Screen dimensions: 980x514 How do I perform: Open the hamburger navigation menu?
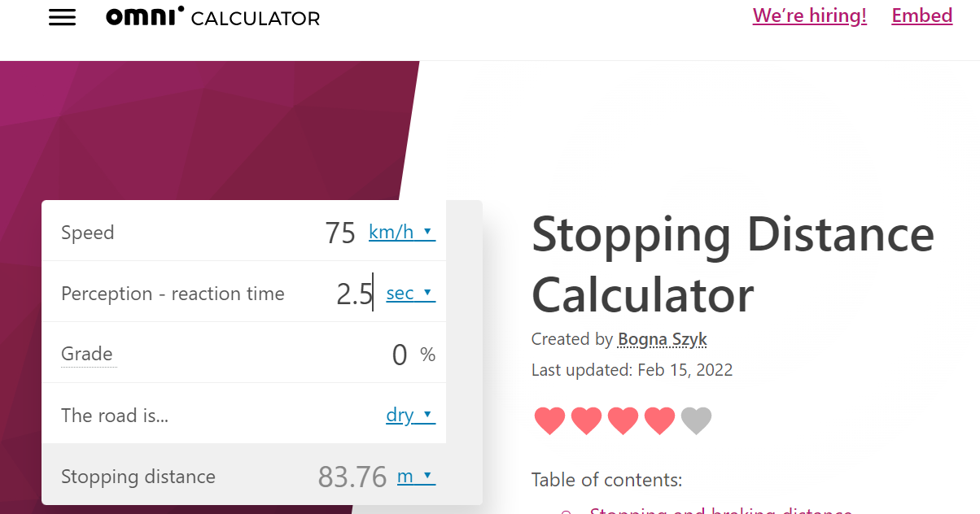62,18
